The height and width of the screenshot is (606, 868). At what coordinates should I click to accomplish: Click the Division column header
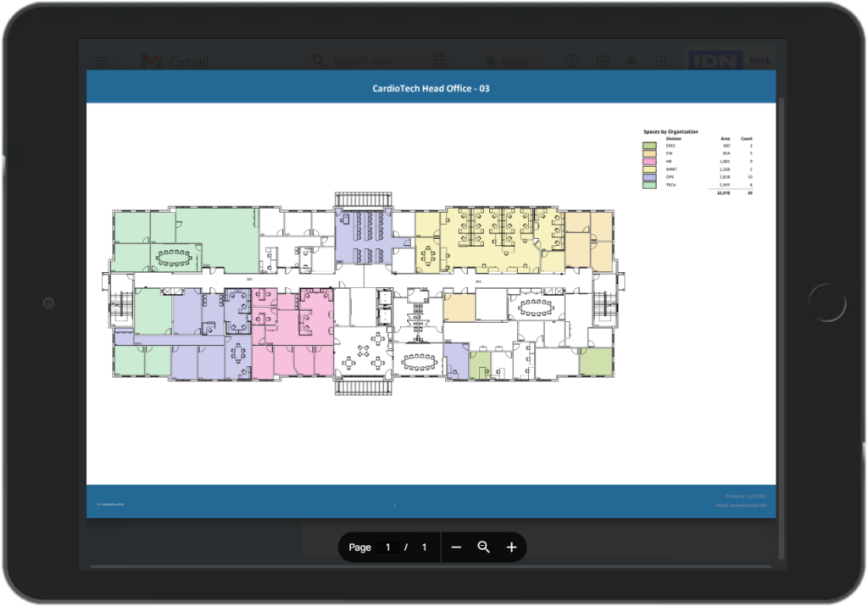point(674,139)
